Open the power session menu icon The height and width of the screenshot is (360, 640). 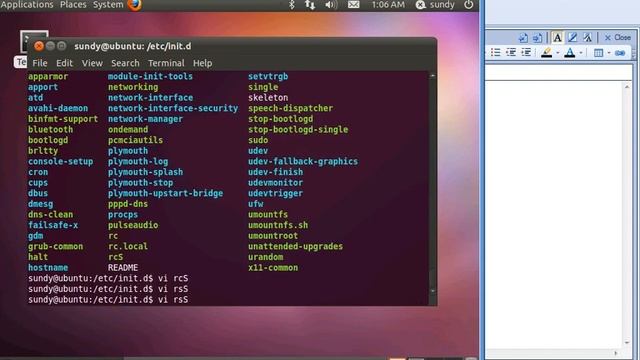(469, 5)
